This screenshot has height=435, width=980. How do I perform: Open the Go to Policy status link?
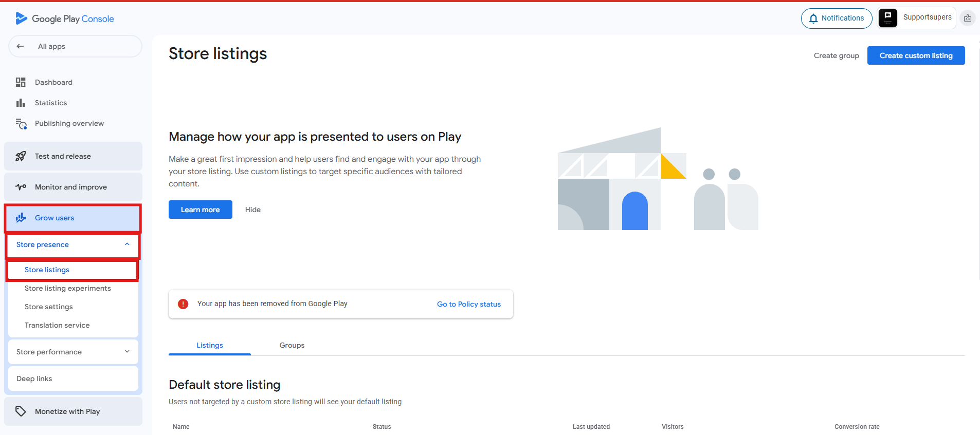(468, 304)
